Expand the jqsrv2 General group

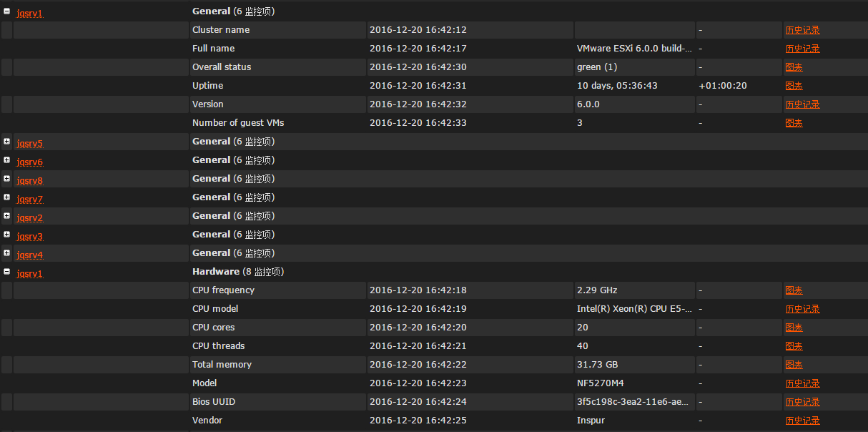pyautogui.click(x=6, y=216)
